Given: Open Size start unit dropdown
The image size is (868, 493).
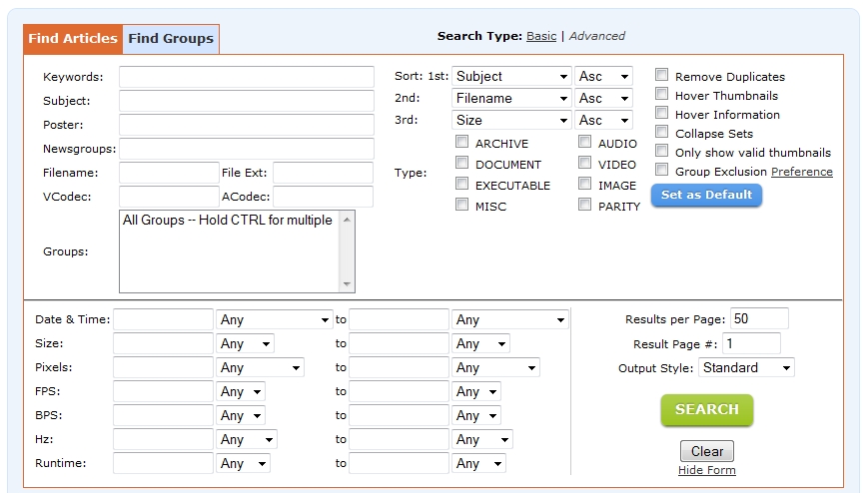Looking at the screenshot, I should coord(246,343).
